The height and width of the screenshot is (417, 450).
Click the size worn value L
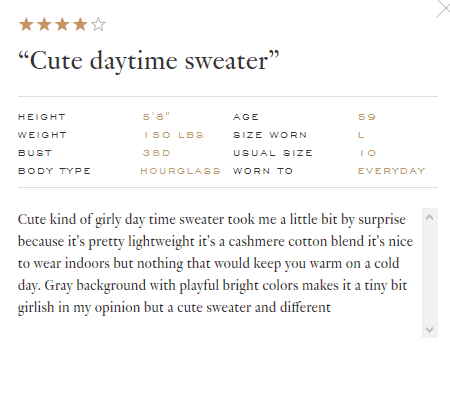(361, 135)
